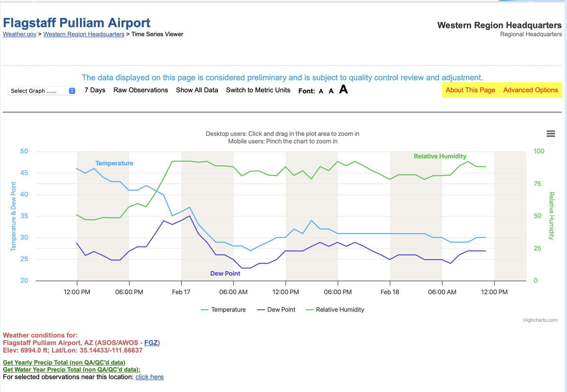Switch to Metric Units
Screen dimensions: 567x392
point(258,90)
